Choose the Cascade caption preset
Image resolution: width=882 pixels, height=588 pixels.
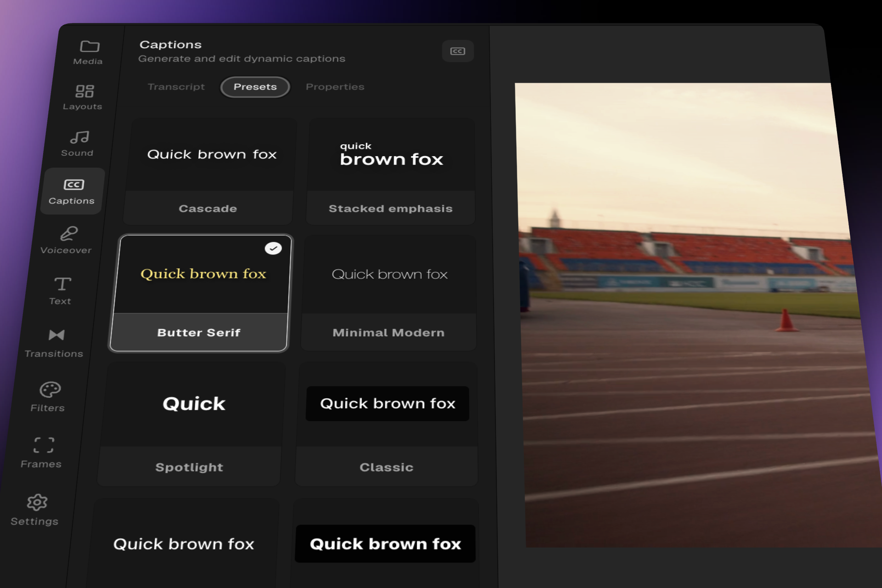(x=210, y=171)
